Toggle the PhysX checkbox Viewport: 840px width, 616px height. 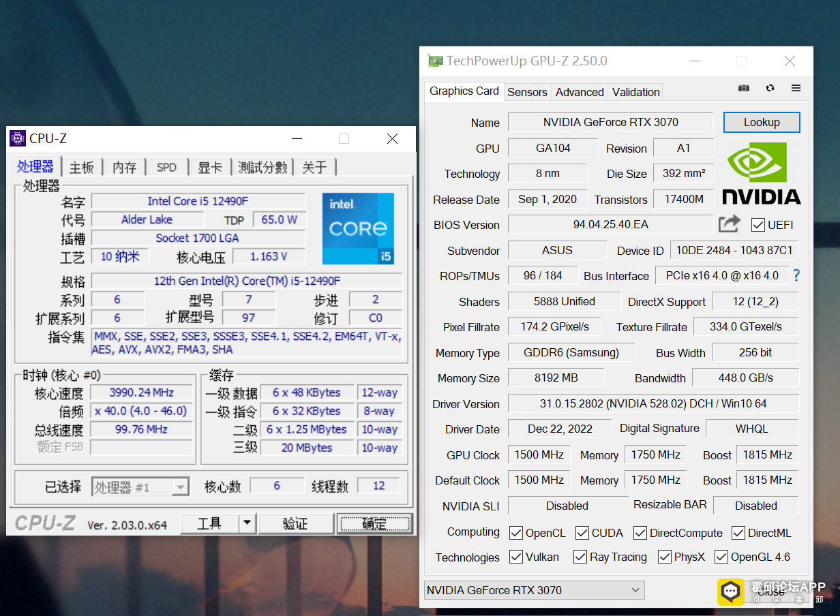[665, 557]
